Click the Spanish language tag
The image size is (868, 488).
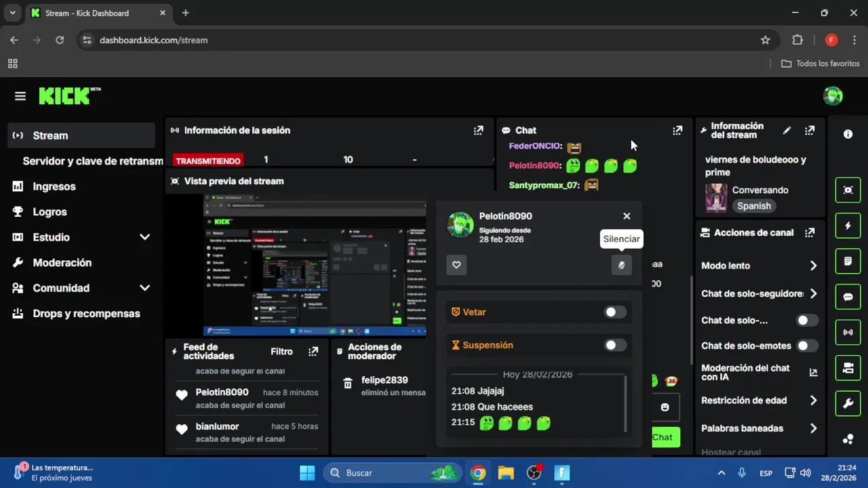point(754,206)
